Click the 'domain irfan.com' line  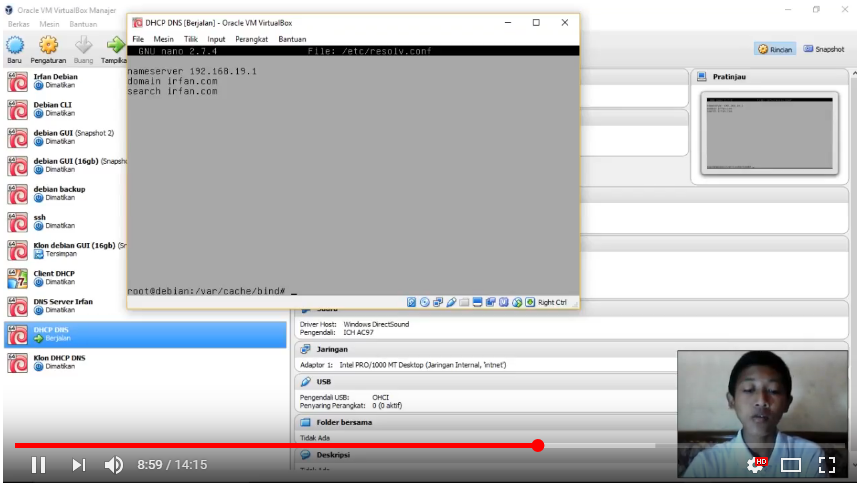pyautogui.click(x=173, y=81)
